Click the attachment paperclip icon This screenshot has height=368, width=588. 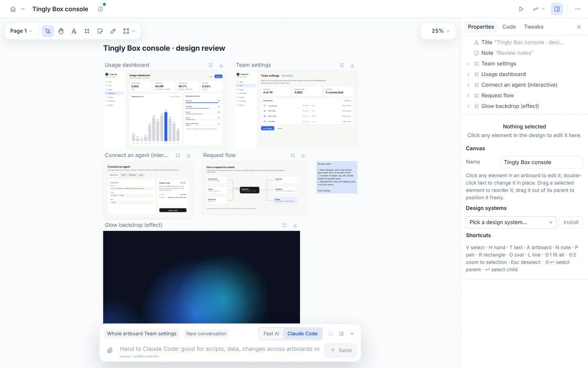coord(110,350)
